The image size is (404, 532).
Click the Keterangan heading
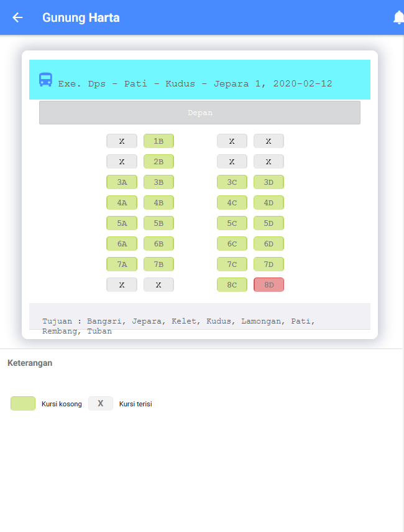click(30, 363)
